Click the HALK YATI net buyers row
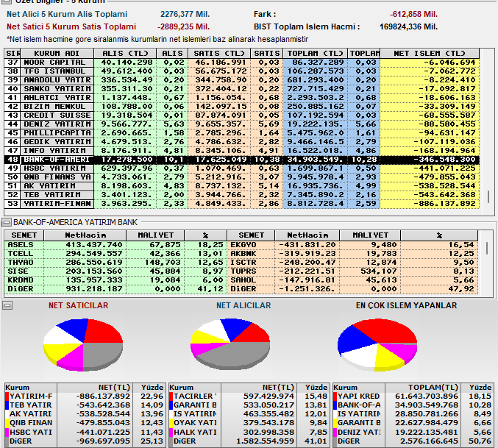 (249, 432)
